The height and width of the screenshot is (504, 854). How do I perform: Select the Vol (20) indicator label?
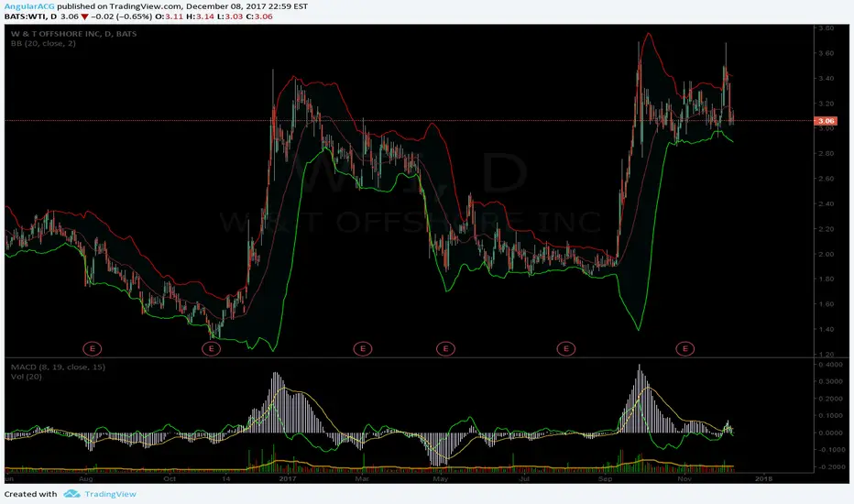(x=27, y=377)
